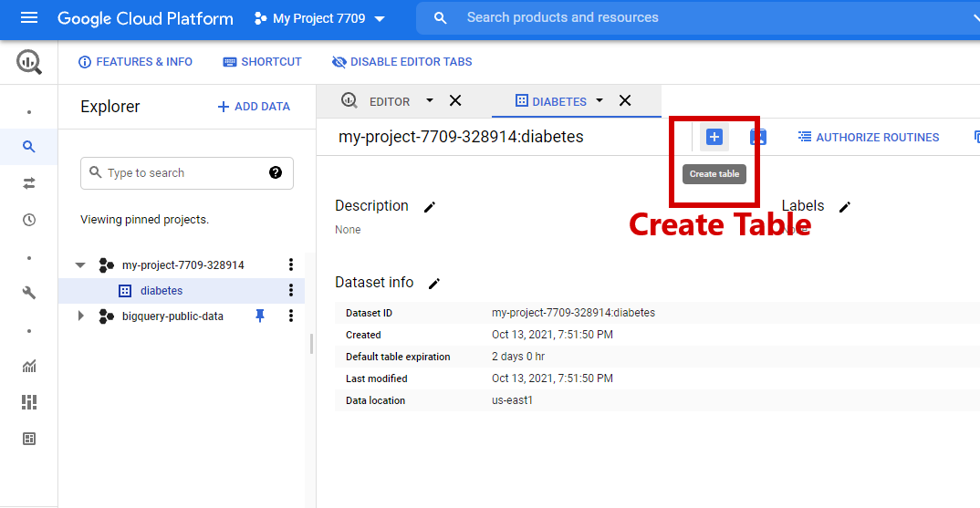Expand the bigquery-public-data node
The height and width of the screenshot is (508, 980).
[x=80, y=316]
